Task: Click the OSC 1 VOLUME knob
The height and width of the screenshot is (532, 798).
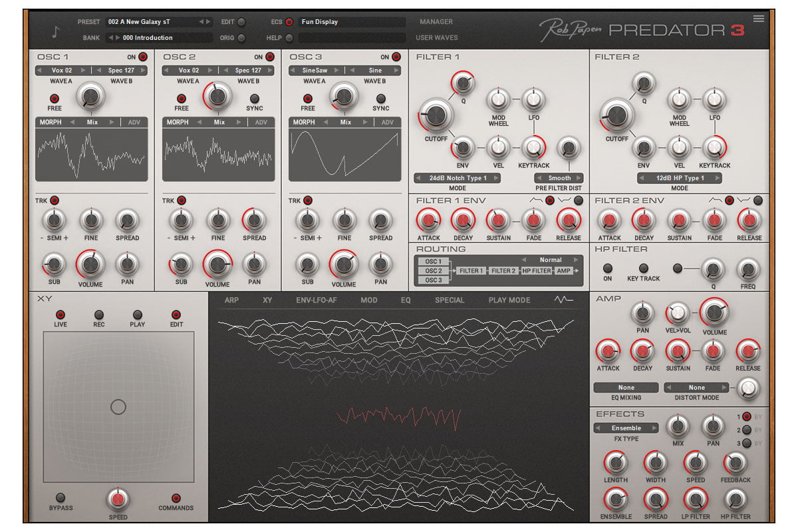Action: 90,265
